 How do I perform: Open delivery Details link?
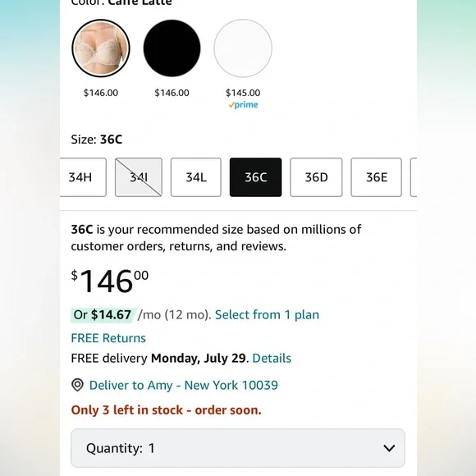272,358
